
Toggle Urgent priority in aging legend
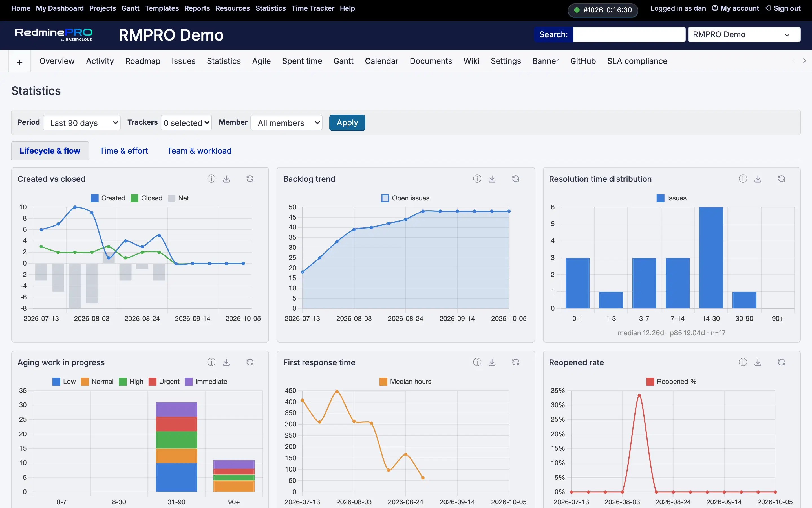(x=164, y=382)
